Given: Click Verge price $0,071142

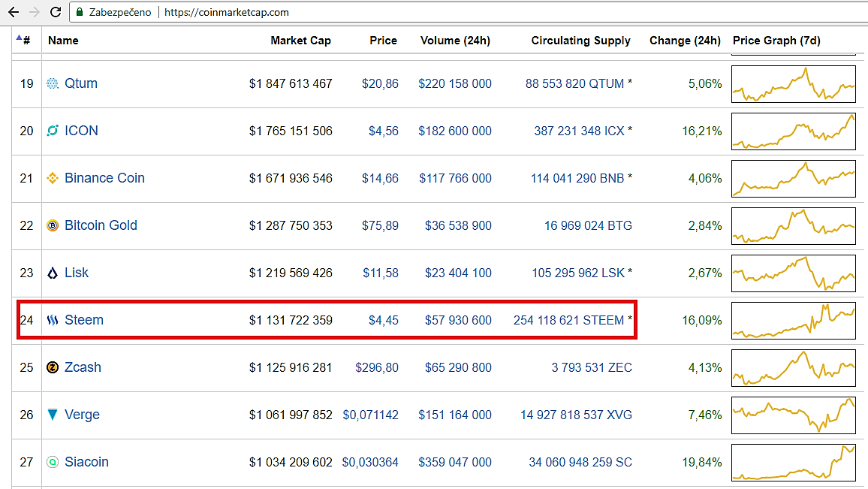Looking at the screenshot, I should (370, 415).
